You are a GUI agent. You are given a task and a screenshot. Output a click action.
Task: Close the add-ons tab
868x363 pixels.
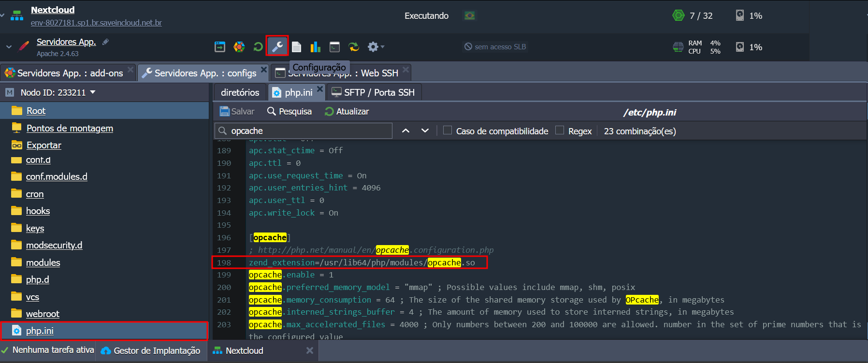click(130, 70)
